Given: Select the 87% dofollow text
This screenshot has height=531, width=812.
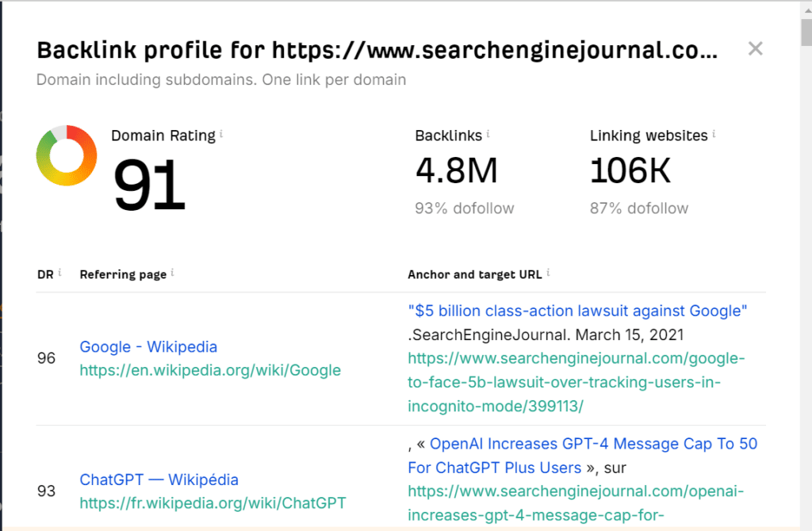Looking at the screenshot, I should pyautogui.click(x=639, y=208).
